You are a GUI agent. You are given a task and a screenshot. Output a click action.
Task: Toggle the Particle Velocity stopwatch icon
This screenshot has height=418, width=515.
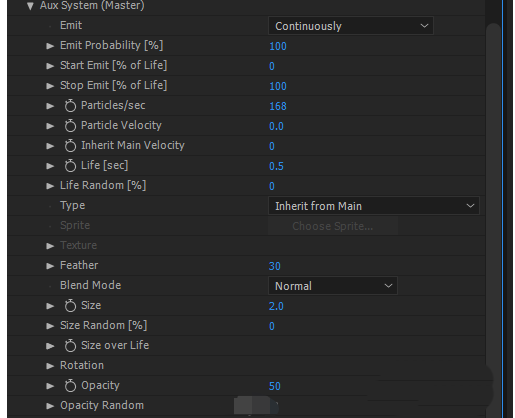(x=70, y=126)
